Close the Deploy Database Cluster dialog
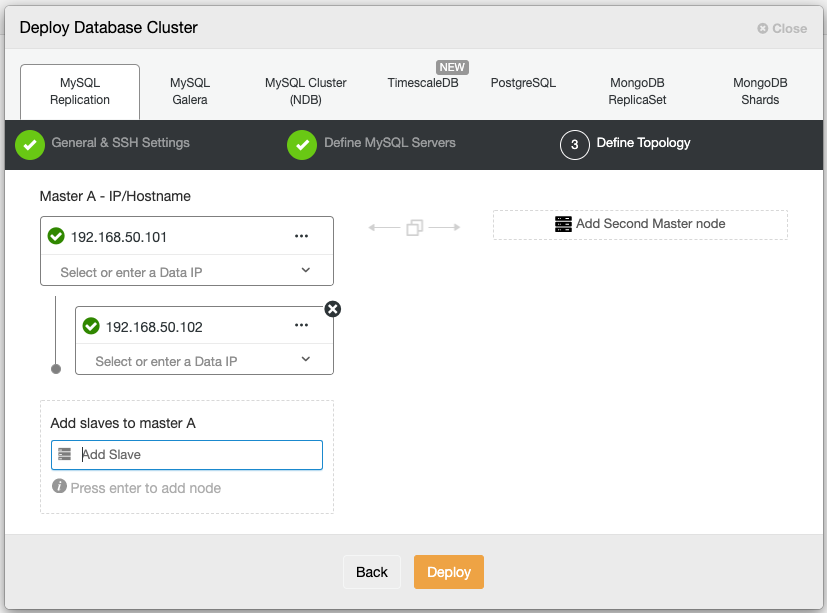Screen dimensions: 827x613 tap(782, 28)
